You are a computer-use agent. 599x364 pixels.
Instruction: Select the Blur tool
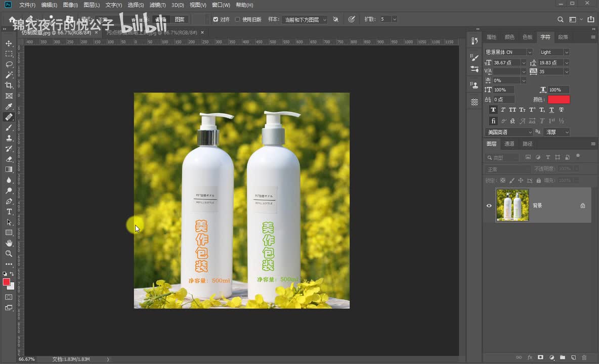point(9,180)
